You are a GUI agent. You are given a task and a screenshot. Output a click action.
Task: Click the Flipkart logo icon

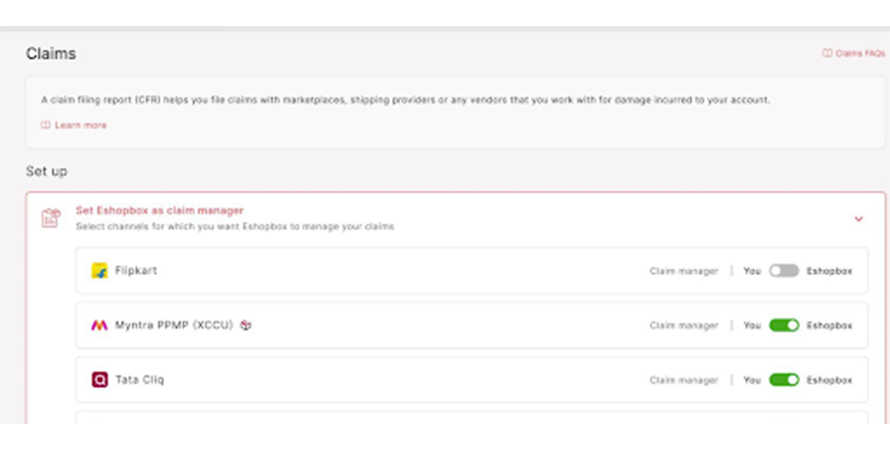(100, 271)
